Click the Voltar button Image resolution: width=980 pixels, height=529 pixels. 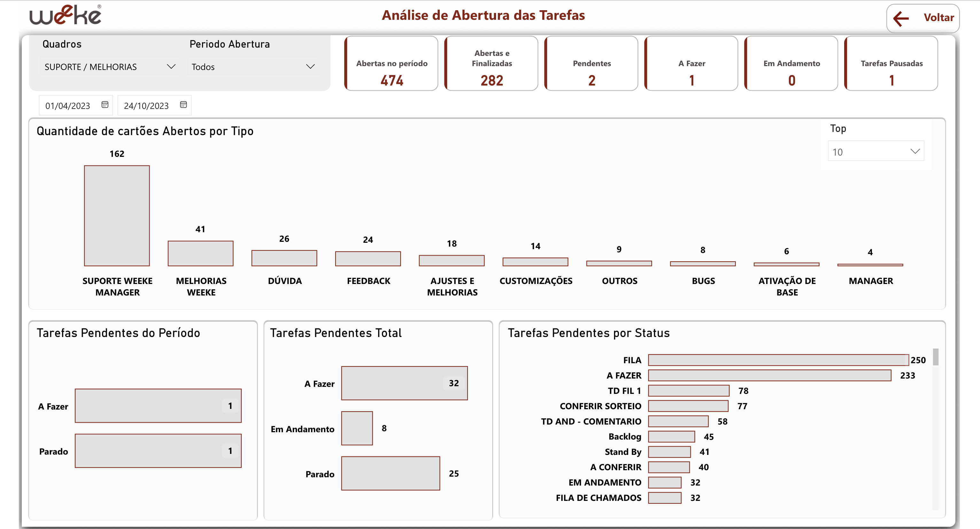point(938,18)
